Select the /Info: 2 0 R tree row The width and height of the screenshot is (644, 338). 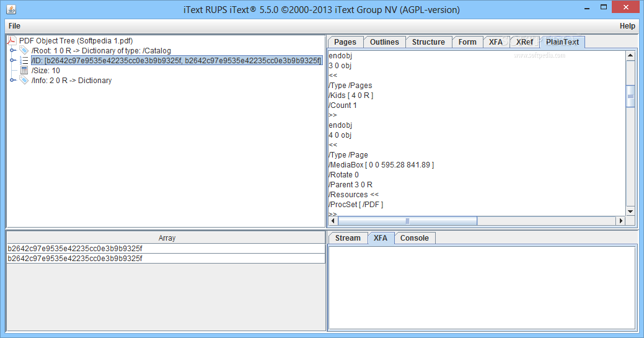(71, 80)
